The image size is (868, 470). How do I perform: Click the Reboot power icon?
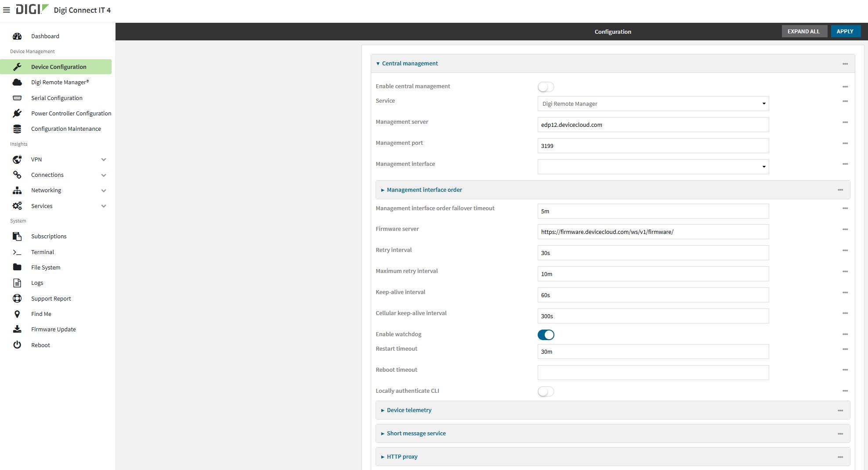coord(17,345)
